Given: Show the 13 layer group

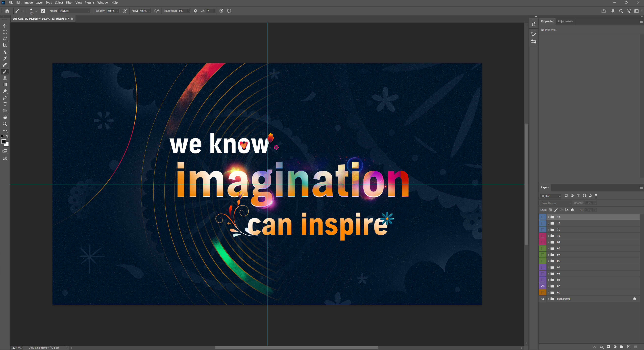Looking at the screenshot, I should pyautogui.click(x=543, y=217).
